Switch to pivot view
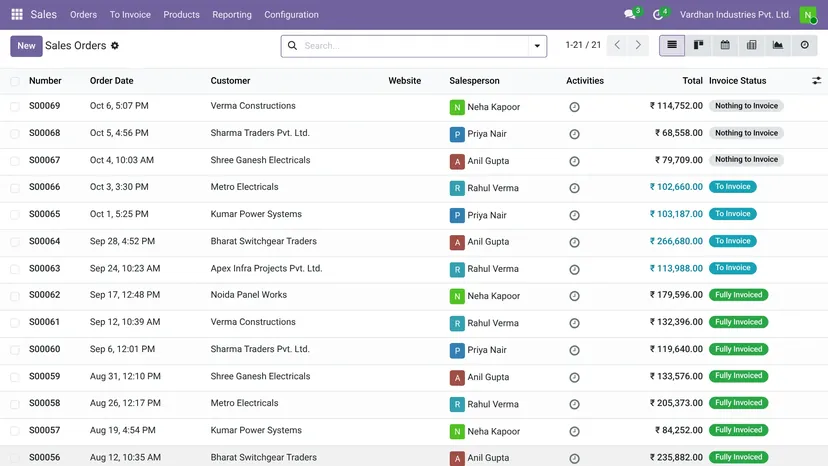Viewport: 828px width, 466px height. (751, 45)
